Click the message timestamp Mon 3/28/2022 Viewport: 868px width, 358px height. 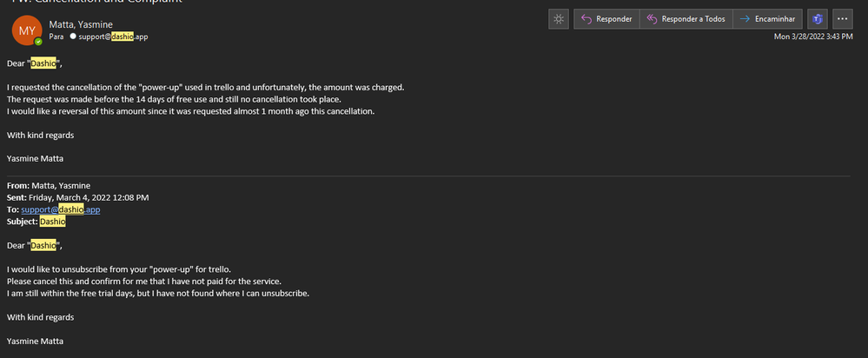(x=813, y=36)
